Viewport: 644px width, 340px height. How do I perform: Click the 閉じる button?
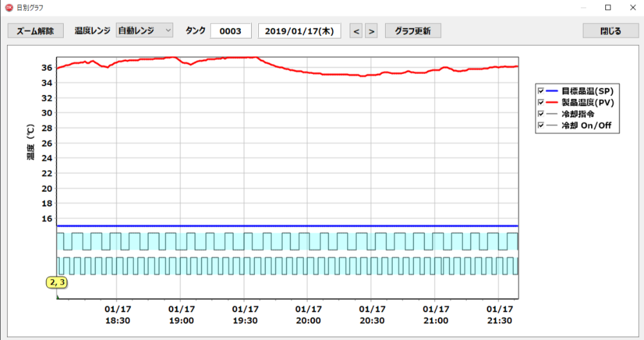tap(611, 31)
